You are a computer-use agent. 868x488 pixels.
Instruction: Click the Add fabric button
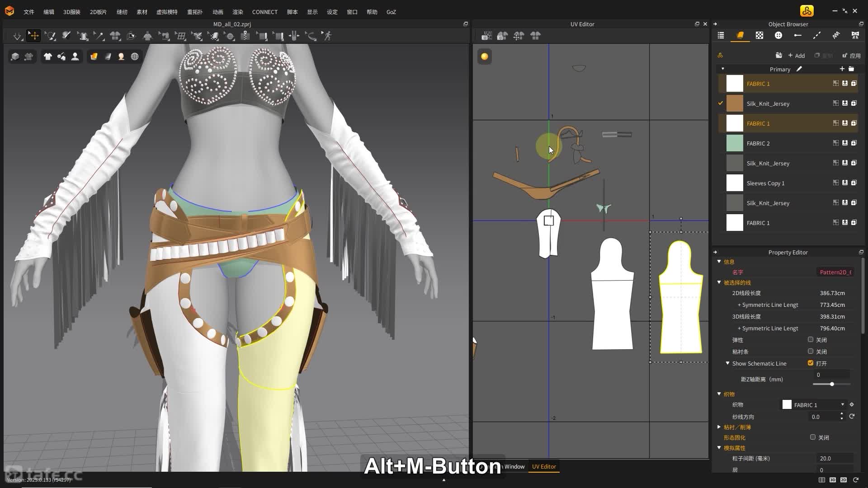tap(796, 56)
